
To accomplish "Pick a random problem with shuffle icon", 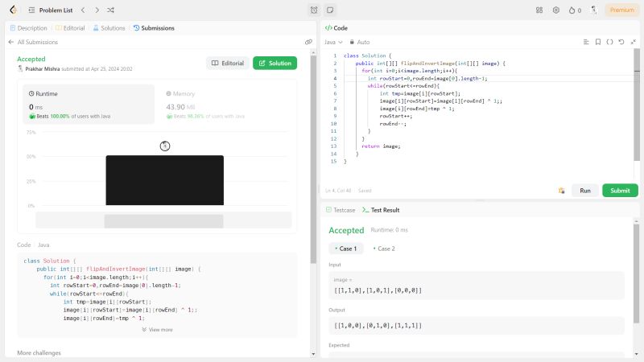I will click(x=110, y=10).
